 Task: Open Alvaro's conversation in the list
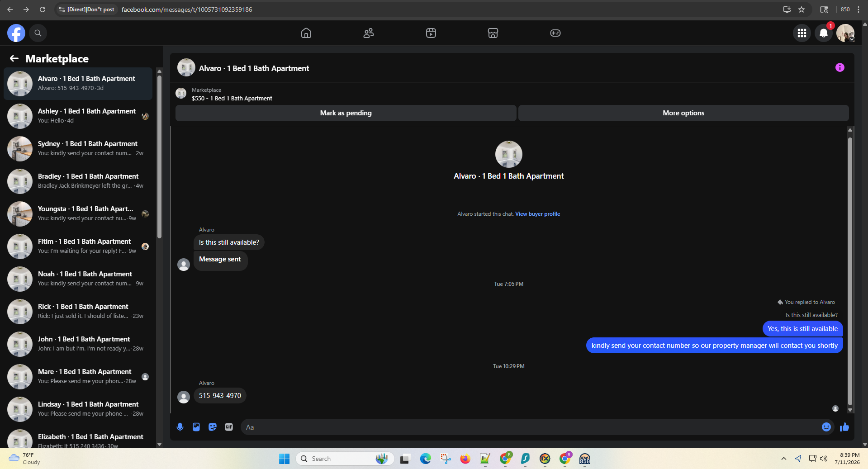point(78,84)
